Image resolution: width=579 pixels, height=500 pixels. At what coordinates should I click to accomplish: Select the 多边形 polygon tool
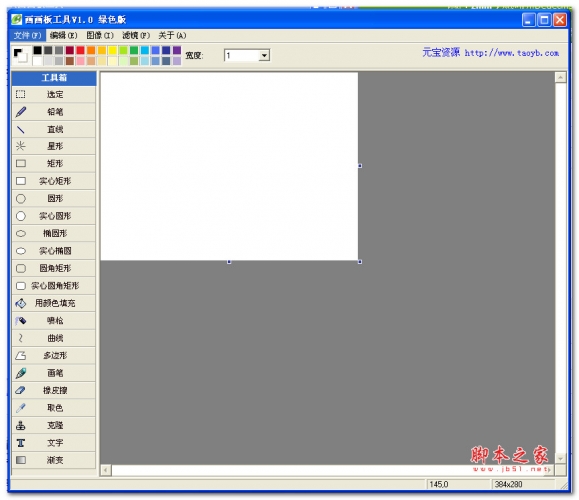54,355
